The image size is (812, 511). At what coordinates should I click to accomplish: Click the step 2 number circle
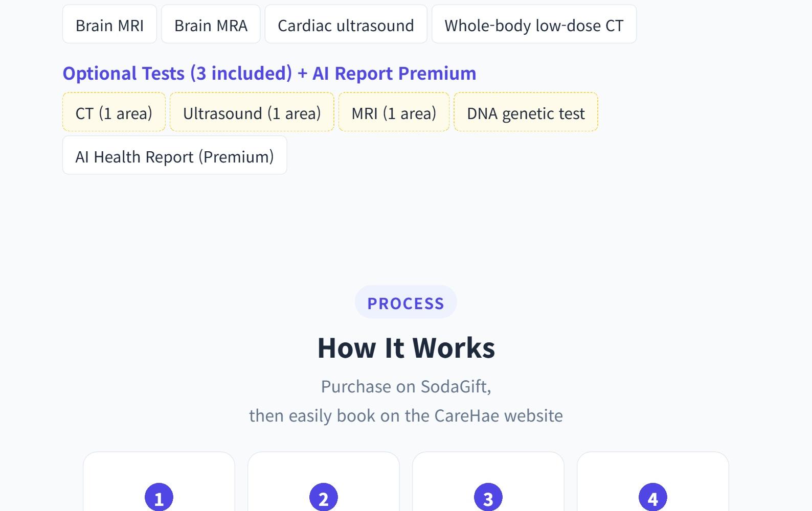pyautogui.click(x=324, y=497)
